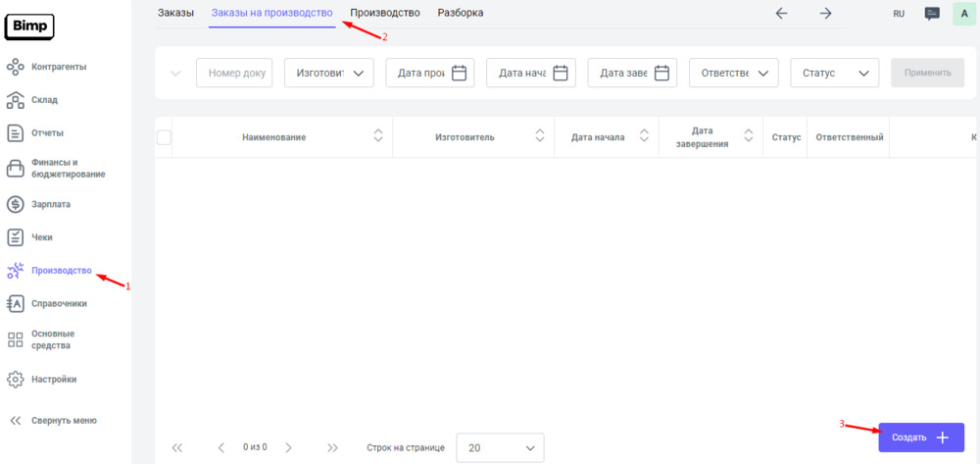Open the Склад warehouse icon
Screen dimensions: 980x464
pyautogui.click(x=15, y=100)
